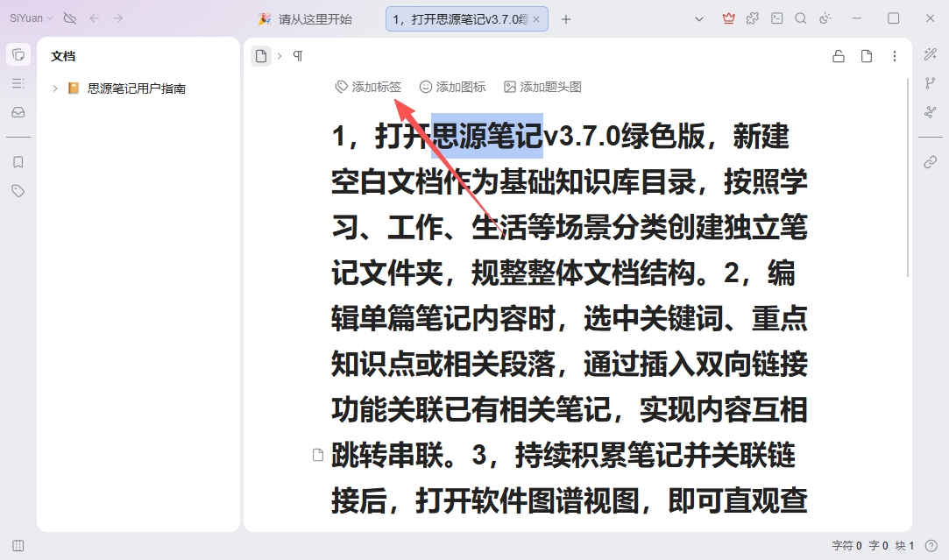The height and width of the screenshot is (560, 949).
Task: Toggle the appearance mode icon
Action: pos(825,18)
